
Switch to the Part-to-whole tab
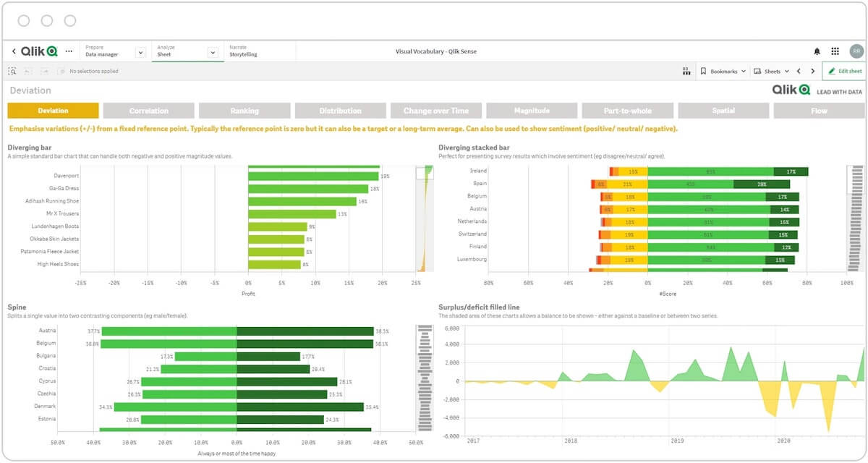628,111
